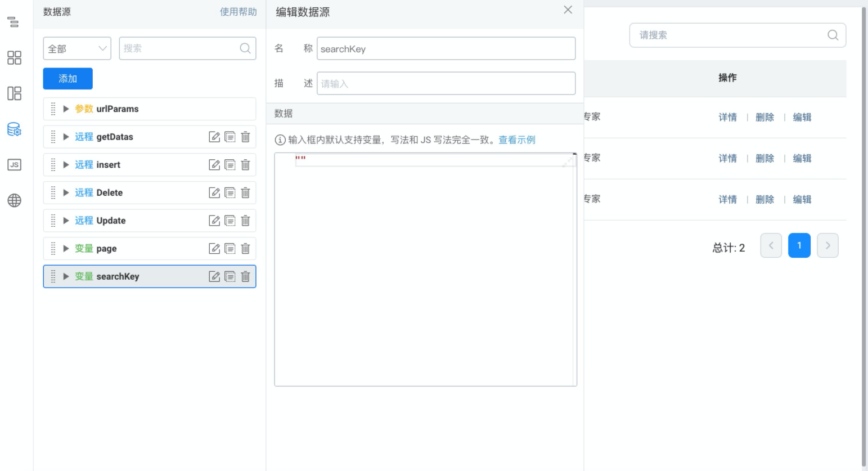868x471 pixels.
Task: Click the 操作 column header
Action: 727,78
